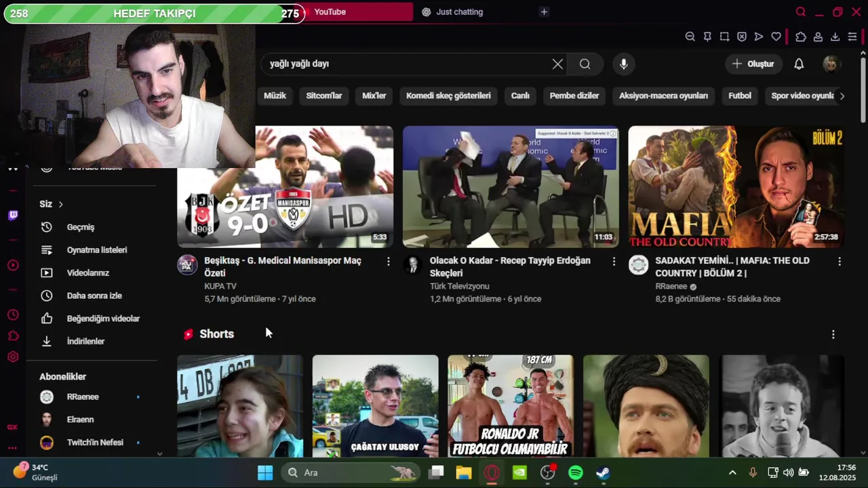Add page to bookmarks with heart icon
The height and width of the screenshot is (488, 868).
tap(776, 37)
